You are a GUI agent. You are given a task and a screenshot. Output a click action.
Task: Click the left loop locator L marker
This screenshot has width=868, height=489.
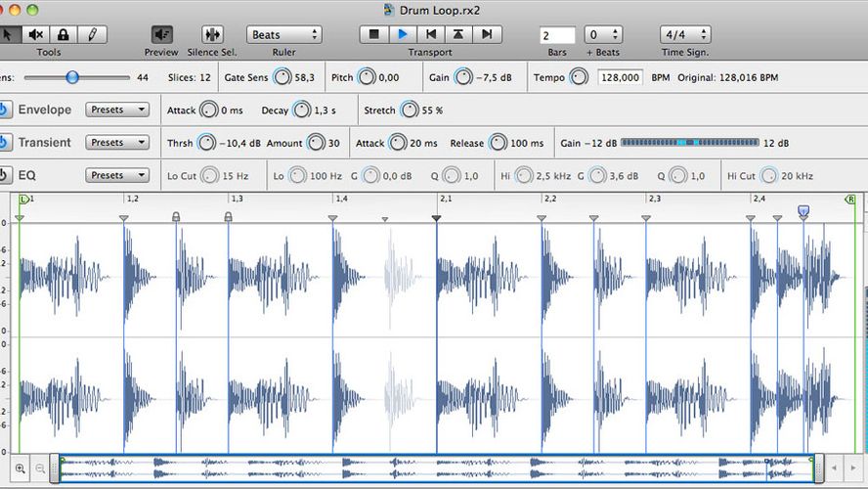tap(23, 199)
